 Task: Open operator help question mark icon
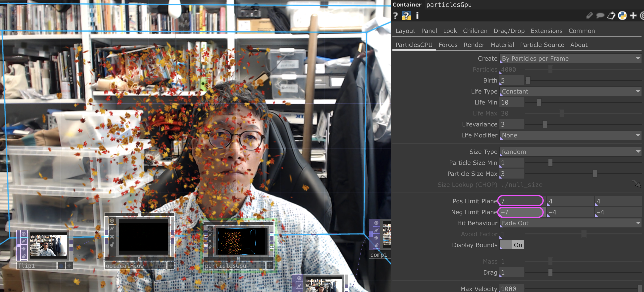pyautogui.click(x=395, y=16)
